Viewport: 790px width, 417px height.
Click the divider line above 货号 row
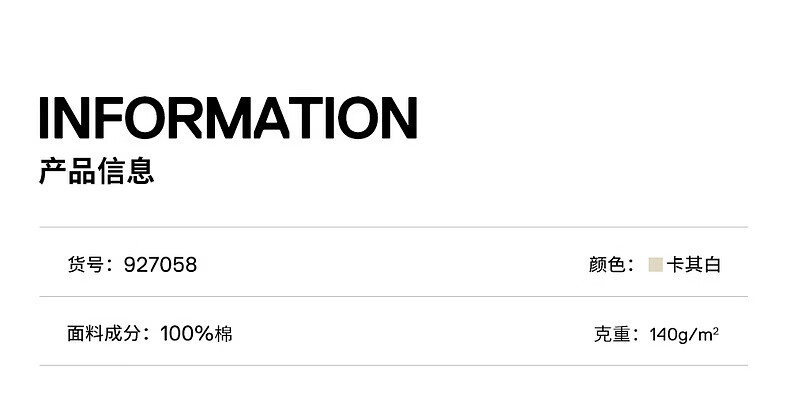[x=394, y=228]
